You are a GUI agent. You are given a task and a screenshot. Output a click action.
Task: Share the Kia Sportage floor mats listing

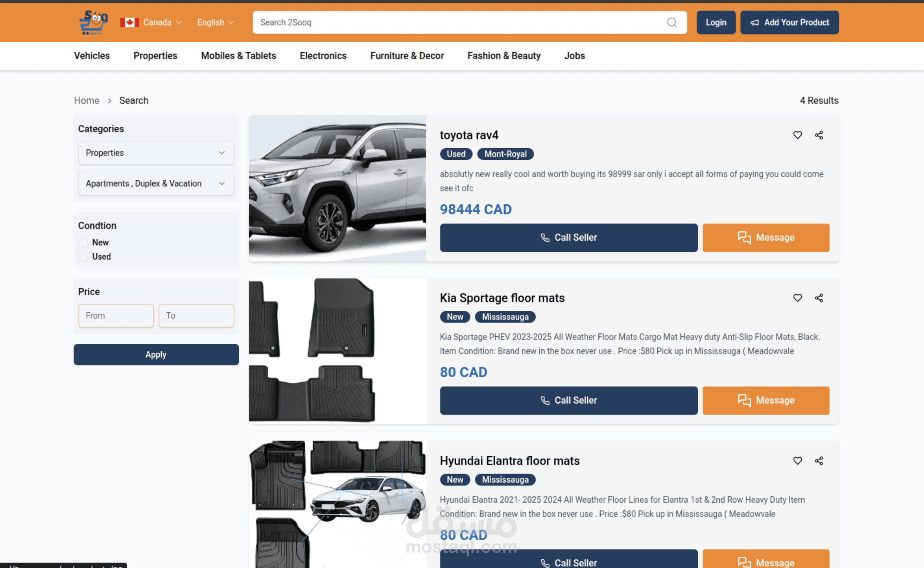819,298
